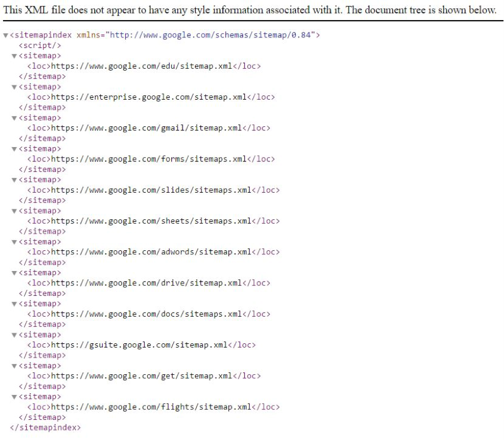Click the gmail/sitemap.xml loc URL
Image resolution: width=504 pixels, height=440 pixels.
click(x=146, y=128)
